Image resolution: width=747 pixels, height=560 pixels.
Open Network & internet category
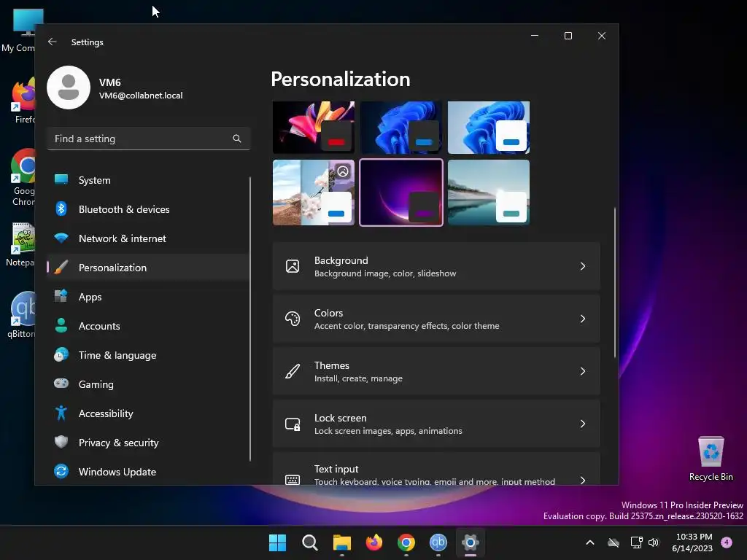click(x=147, y=238)
